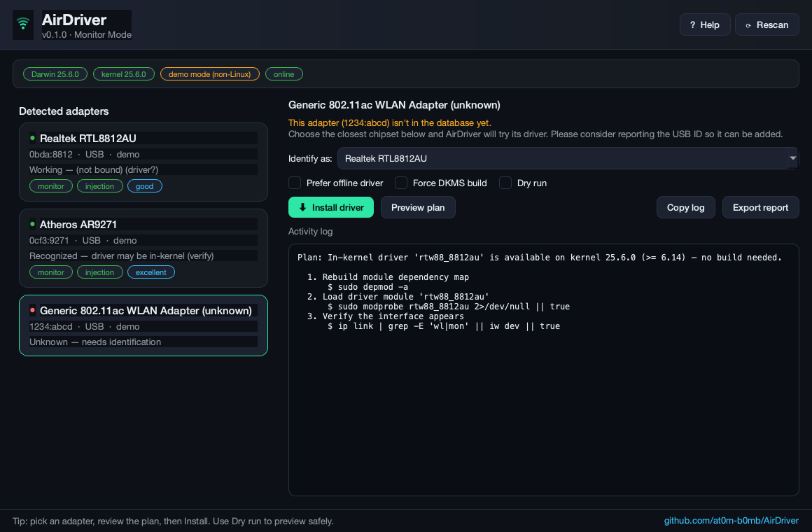
Task: Click 'Recognized — driver may be in-kernel' status
Action: tap(122, 256)
